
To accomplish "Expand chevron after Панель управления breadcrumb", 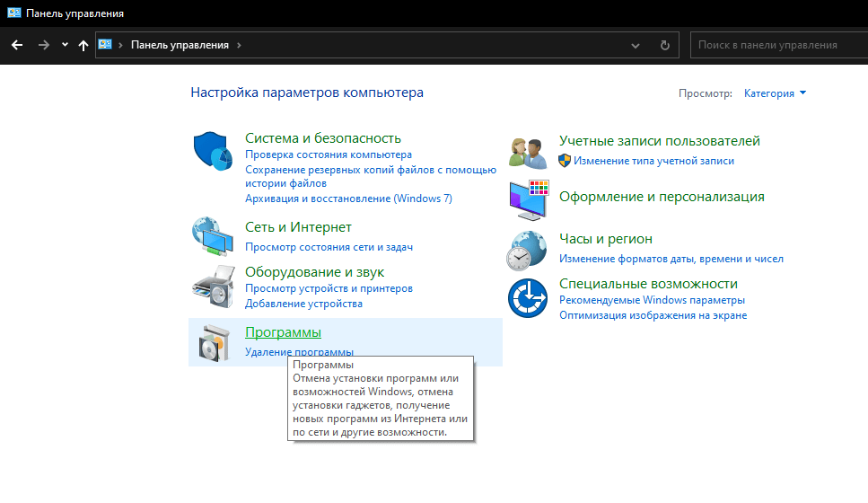I will (x=239, y=45).
